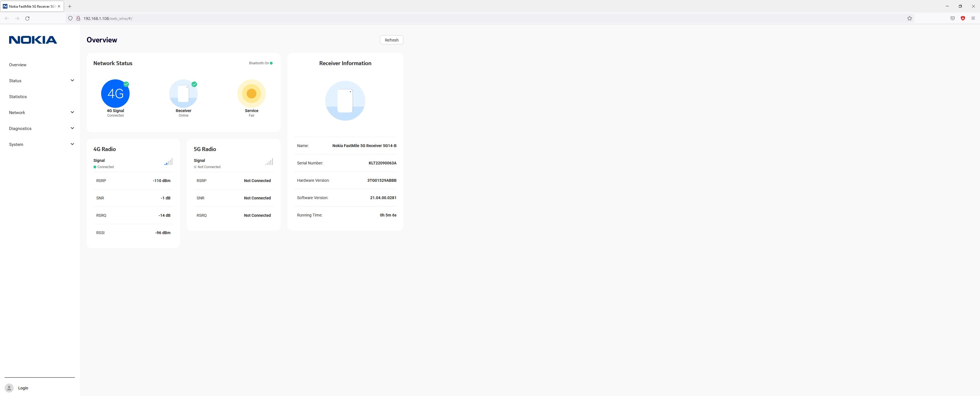980x396 pixels.
Task: Click the Receiver Online status icon
Action: pyautogui.click(x=183, y=94)
